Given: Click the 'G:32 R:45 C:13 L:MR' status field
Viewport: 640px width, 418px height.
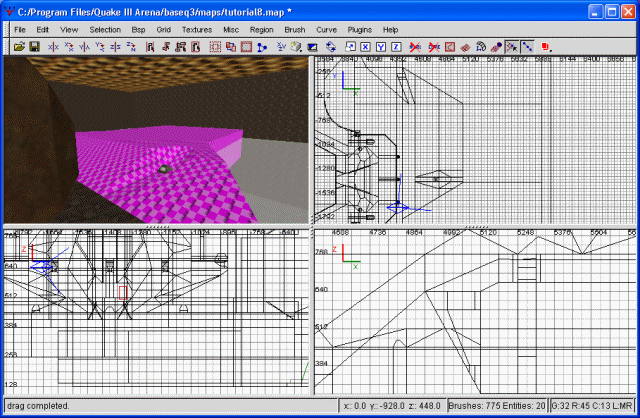Looking at the screenshot, I should pos(592,406).
